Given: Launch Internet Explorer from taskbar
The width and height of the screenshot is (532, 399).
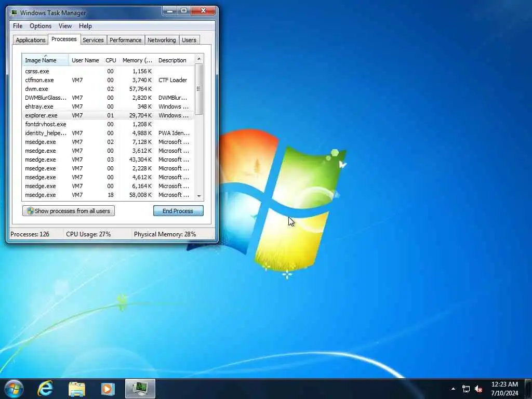Looking at the screenshot, I should (45, 389).
